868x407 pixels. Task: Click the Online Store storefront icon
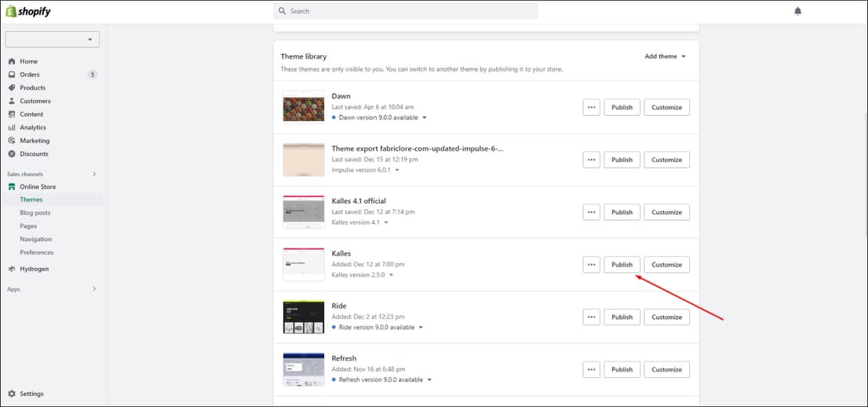pos(12,187)
